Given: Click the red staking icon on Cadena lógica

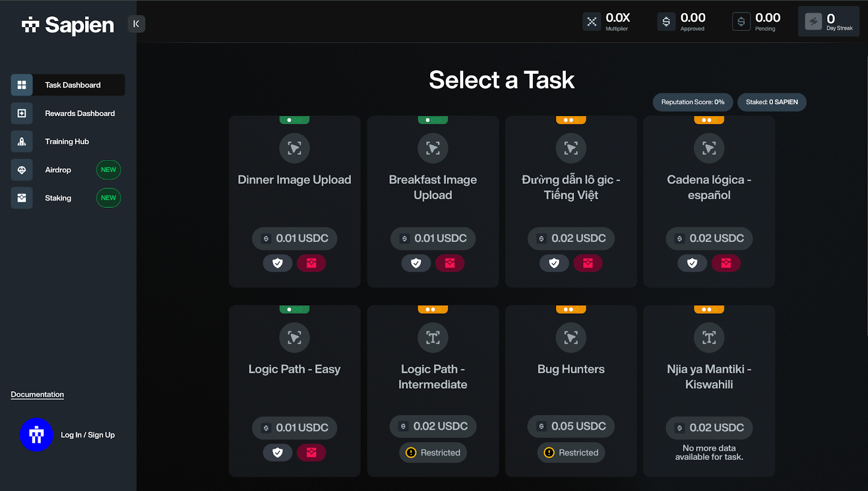Looking at the screenshot, I should (x=726, y=263).
